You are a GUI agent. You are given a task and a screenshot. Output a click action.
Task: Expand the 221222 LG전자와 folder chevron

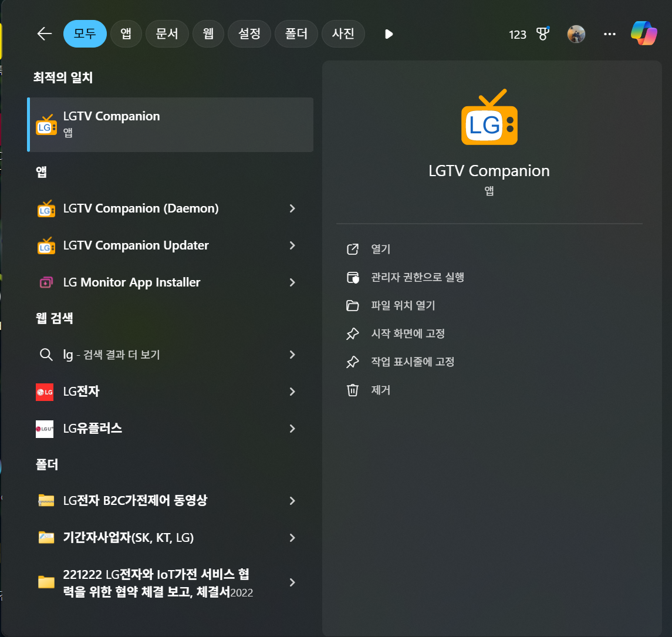[292, 582]
